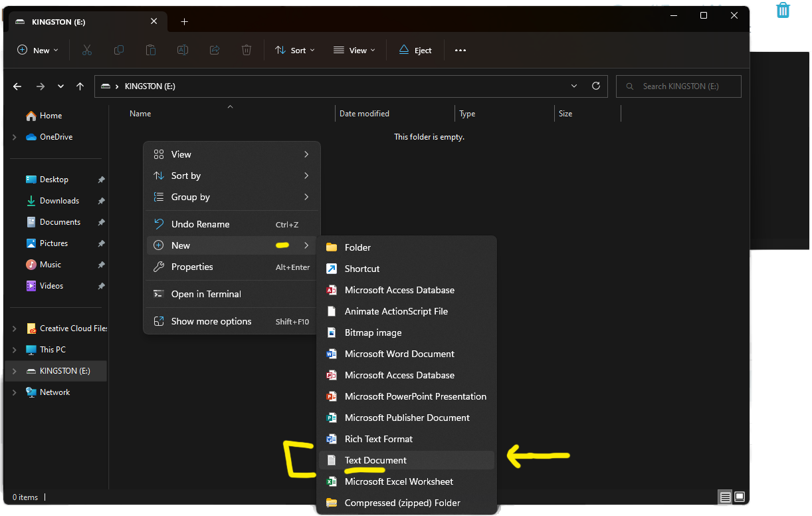Open the New dropdown in the toolbar

(38, 50)
